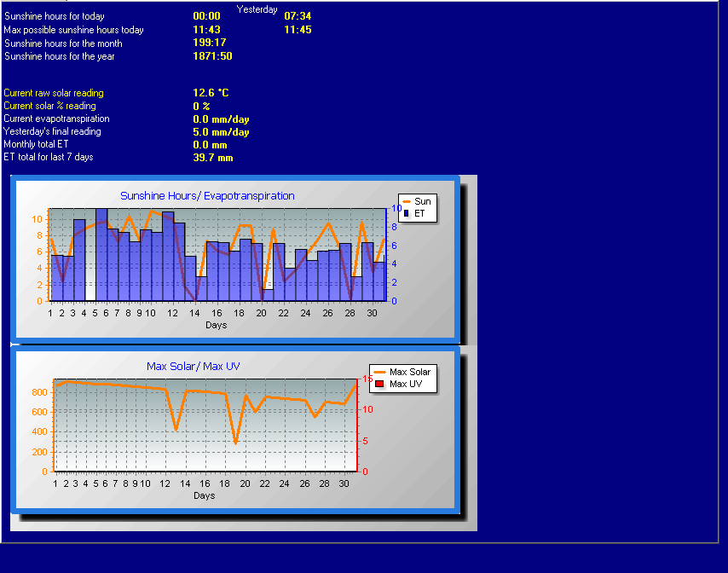Click yesterday's sunshine value 07:34
This screenshot has height=573, width=728.
[x=298, y=16]
